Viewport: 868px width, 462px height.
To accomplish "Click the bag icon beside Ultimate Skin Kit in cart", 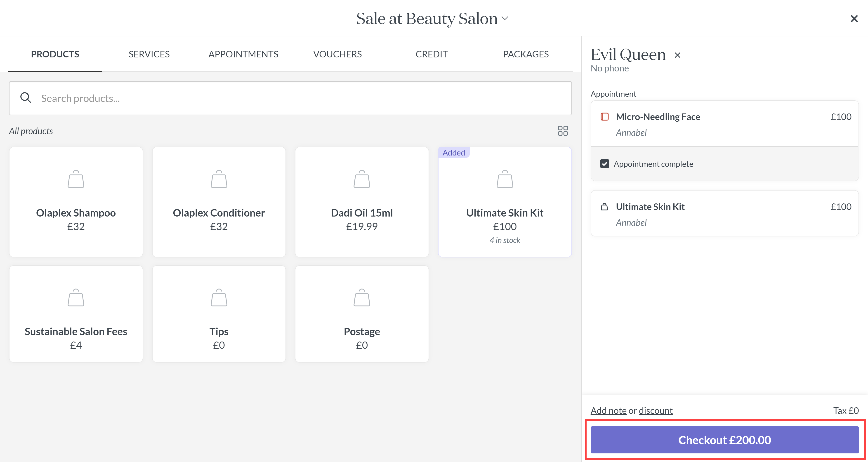I will tap(604, 207).
